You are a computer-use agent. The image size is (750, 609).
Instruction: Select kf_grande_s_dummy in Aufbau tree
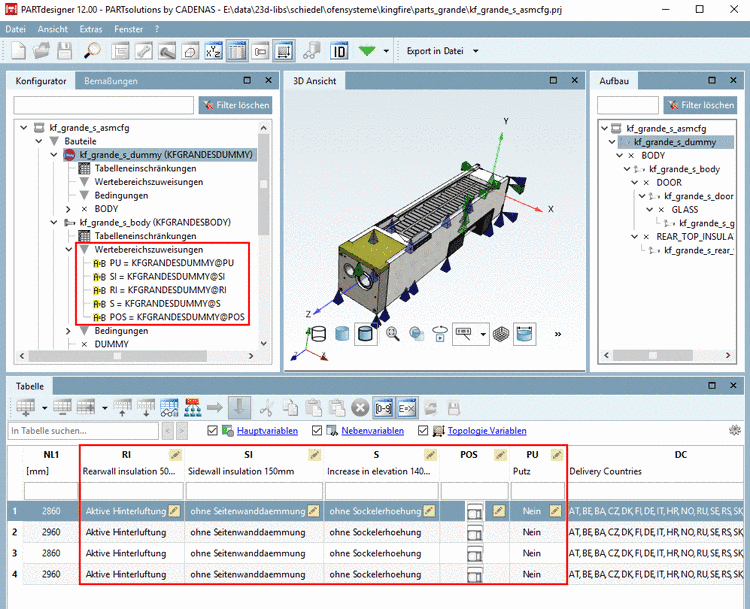point(675,142)
